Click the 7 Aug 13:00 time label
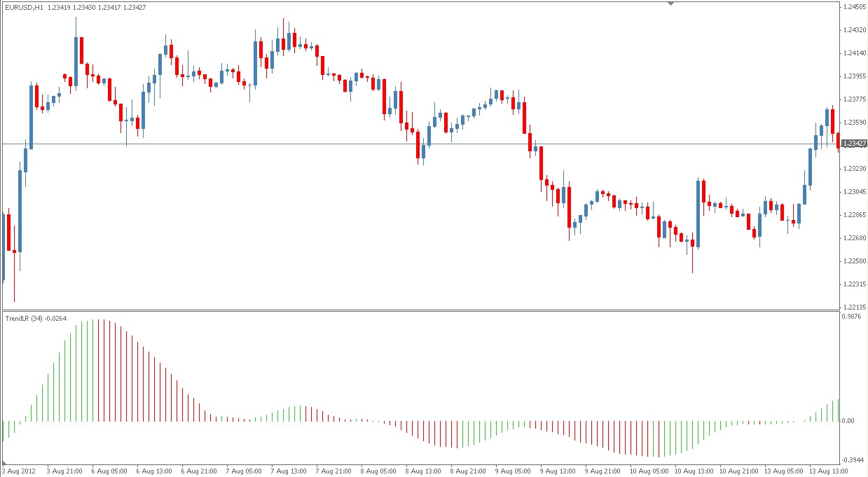 [289, 471]
